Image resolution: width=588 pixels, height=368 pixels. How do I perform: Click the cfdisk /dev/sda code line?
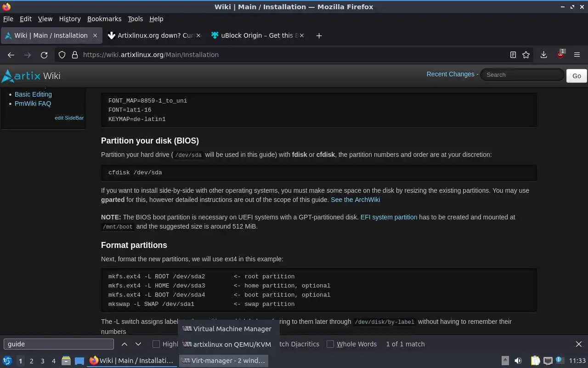(x=135, y=172)
